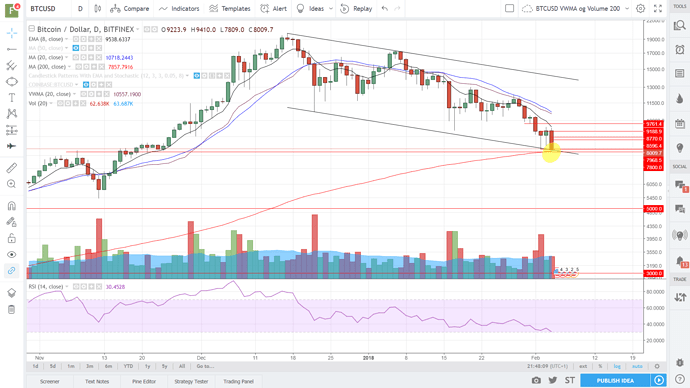Image resolution: width=690 pixels, height=388 pixels.
Task: Open the Indicators menu
Action: click(x=179, y=8)
